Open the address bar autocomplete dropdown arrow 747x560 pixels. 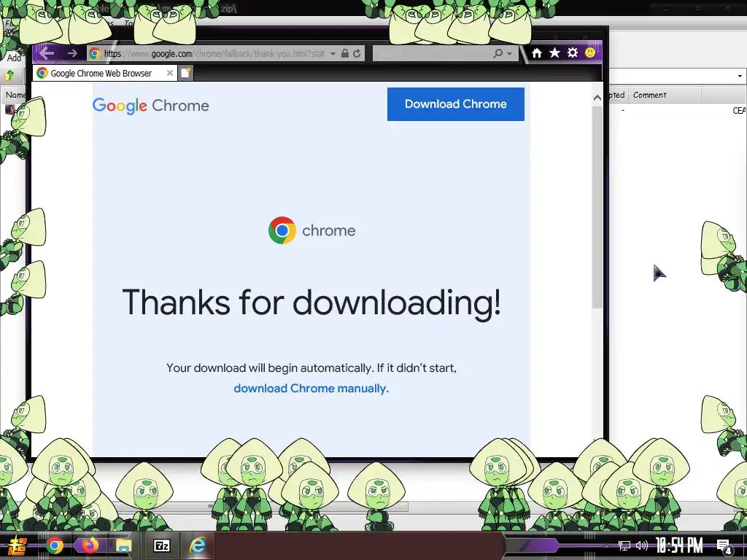coord(333,54)
